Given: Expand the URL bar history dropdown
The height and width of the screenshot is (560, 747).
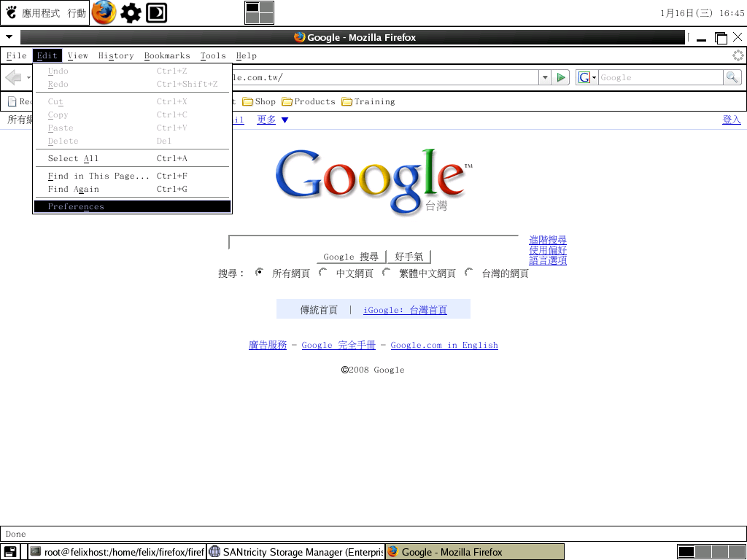Looking at the screenshot, I should coord(545,77).
